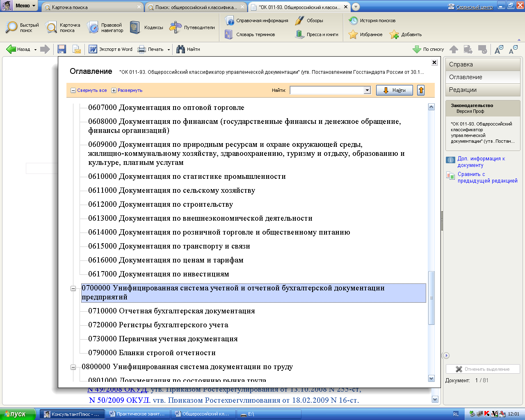Export document to Word
525x420 pixels.
tap(110, 49)
